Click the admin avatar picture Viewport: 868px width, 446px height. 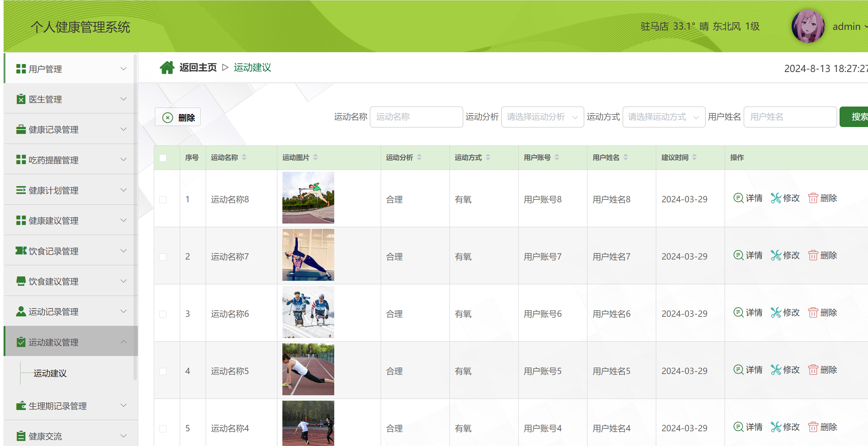tap(808, 26)
